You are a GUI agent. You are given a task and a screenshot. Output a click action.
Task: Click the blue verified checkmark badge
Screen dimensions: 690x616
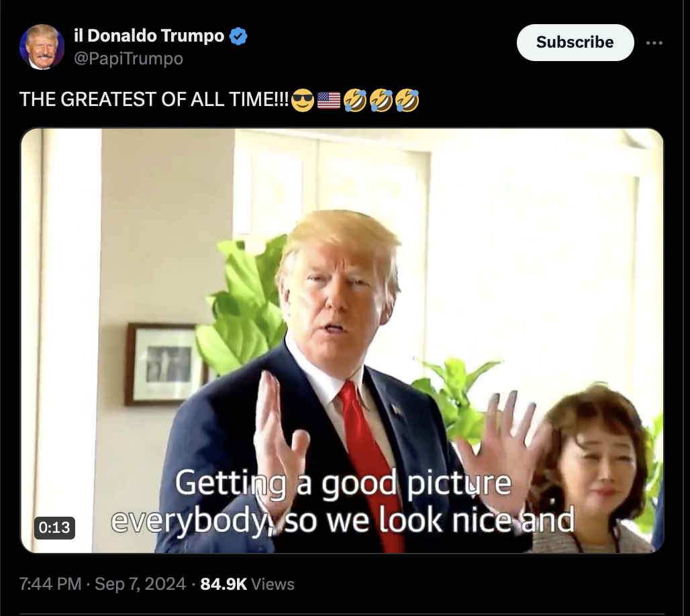[238, 36]
